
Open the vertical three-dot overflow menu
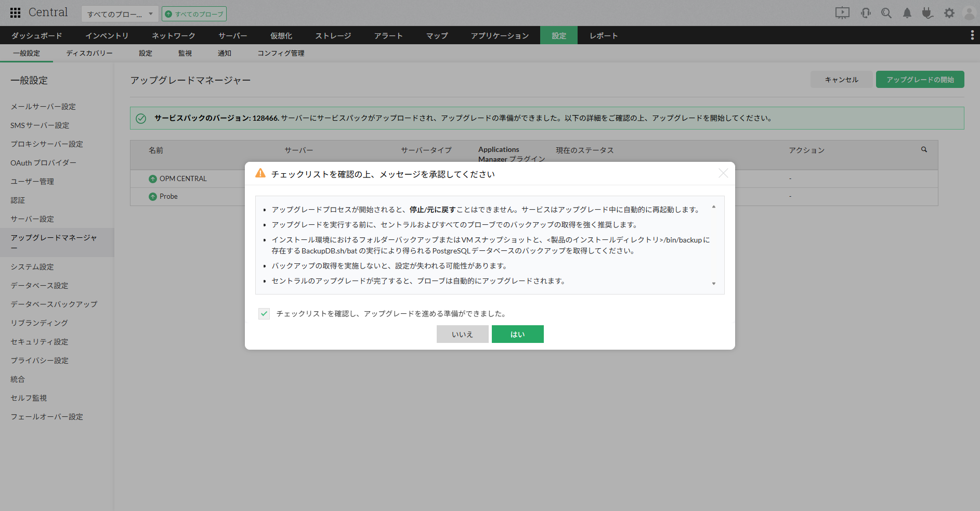pyautogui.click(x=972, y=35)
